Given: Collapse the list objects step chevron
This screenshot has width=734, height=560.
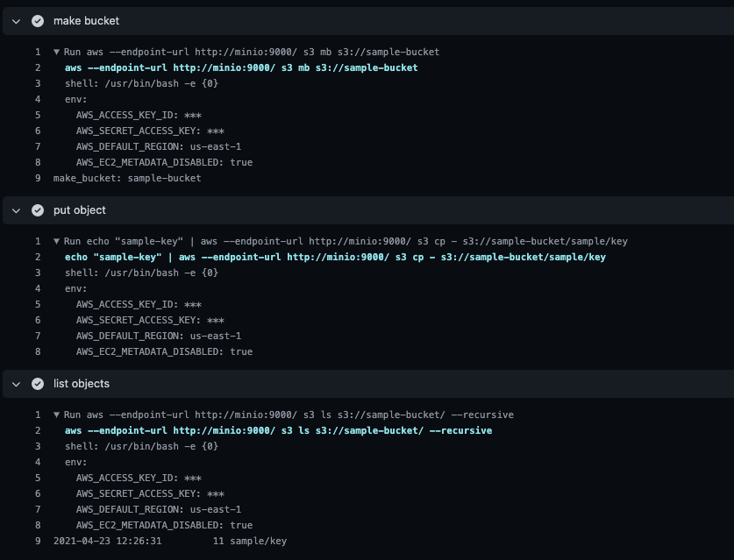Looking at the screenshot, I should [17, 384].
